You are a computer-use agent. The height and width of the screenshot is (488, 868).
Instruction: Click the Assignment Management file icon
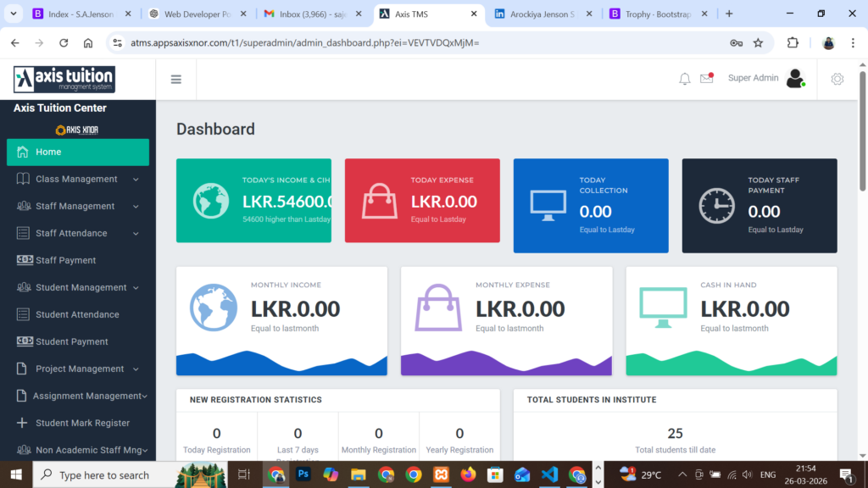tap(21, 396)
